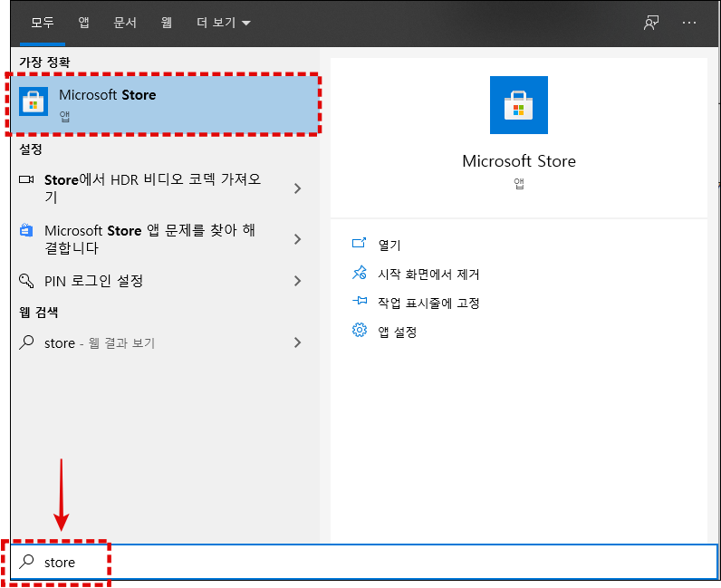Click key icon beside PIN 로그인 설정
This screenshot has height=588, width=721.
(x=26, y=281)
